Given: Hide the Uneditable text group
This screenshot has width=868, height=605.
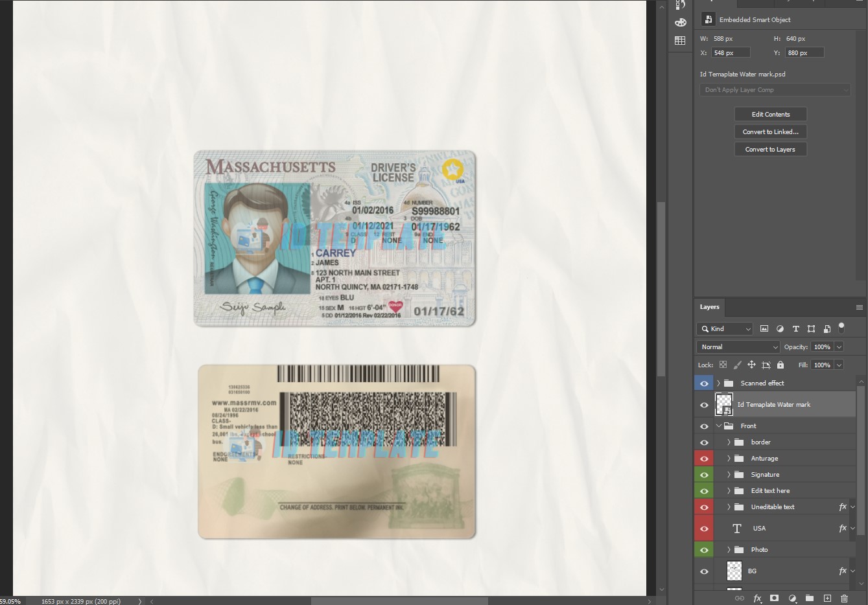Looking at the screenshot, I should 704,507.
